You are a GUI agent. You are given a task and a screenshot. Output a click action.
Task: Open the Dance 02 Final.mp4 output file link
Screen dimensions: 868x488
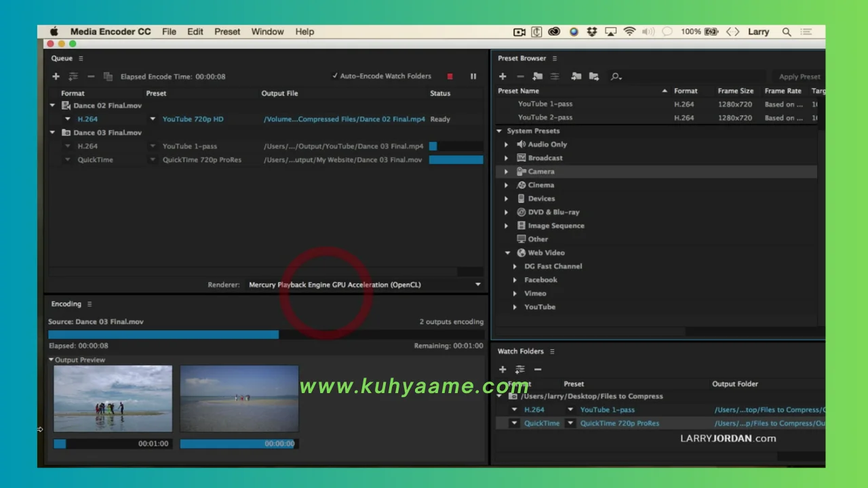[344, 119]
